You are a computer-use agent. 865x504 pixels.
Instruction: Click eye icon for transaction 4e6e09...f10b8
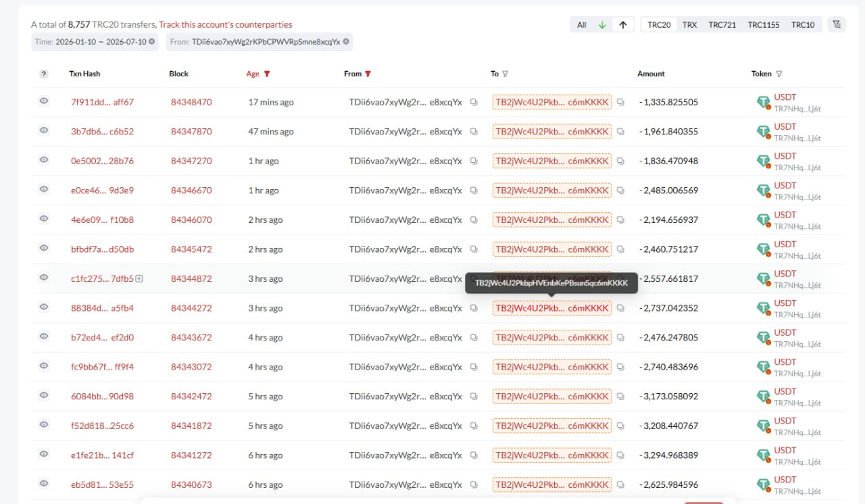click(44, 218)
